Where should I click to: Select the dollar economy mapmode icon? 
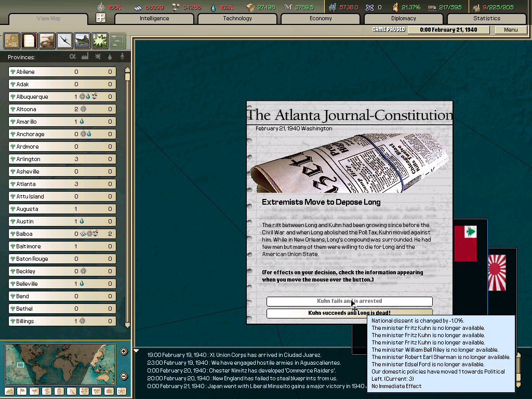47,391
